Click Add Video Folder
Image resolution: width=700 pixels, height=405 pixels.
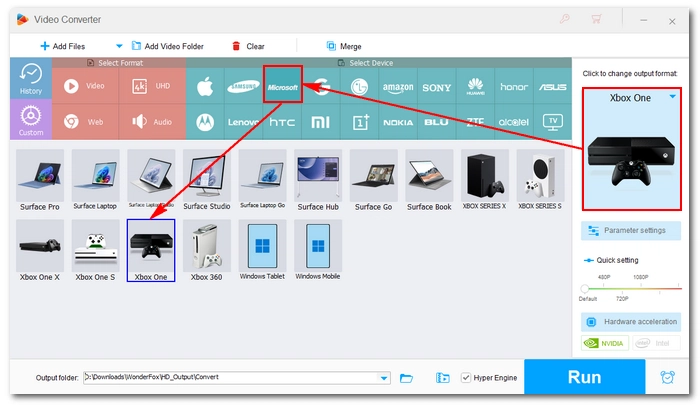168,46
